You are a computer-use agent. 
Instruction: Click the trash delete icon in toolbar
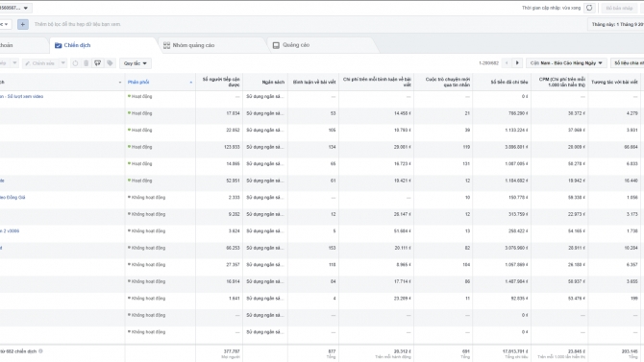[x=87, y=63]
